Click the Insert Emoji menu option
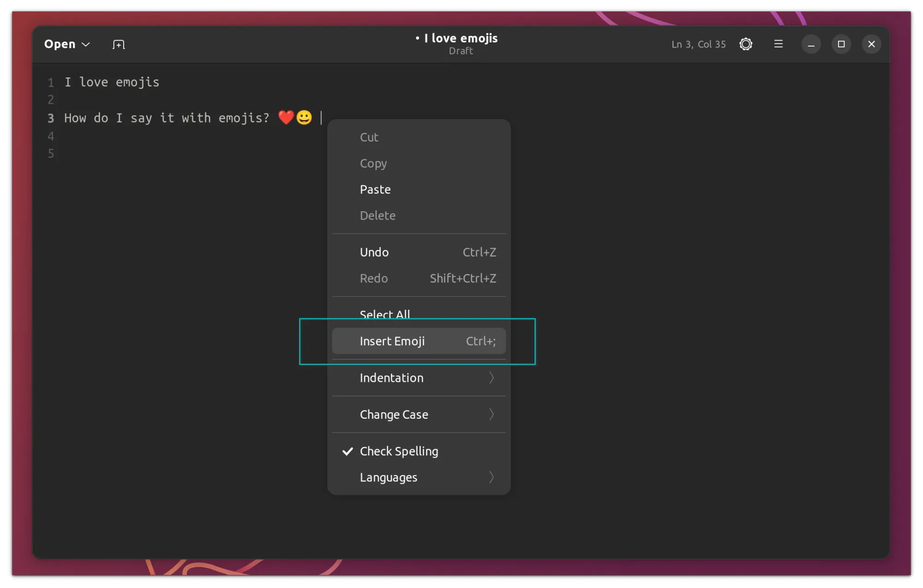 pyautogui.click(x=419, y=341)
